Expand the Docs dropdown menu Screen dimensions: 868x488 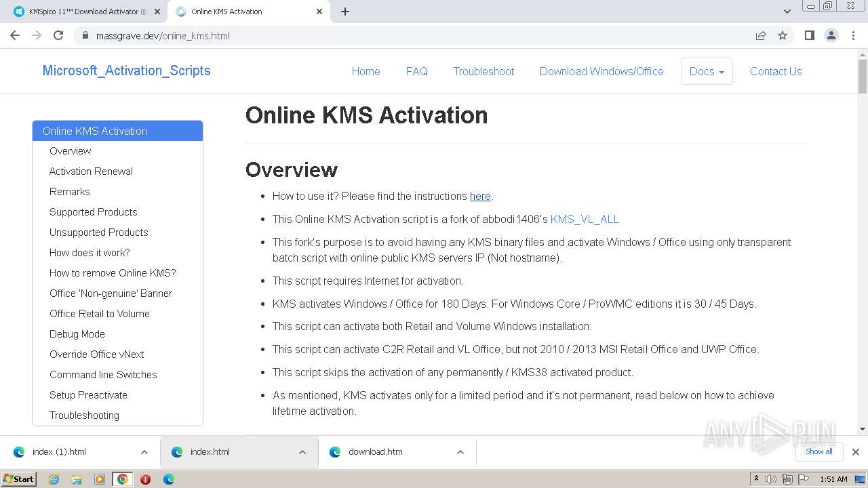pos(707,71)
